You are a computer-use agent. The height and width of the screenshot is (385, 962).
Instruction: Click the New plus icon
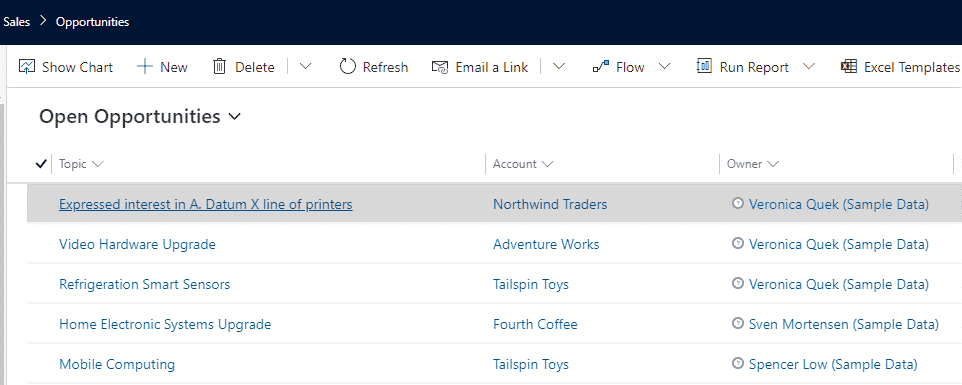click(145, 66)
